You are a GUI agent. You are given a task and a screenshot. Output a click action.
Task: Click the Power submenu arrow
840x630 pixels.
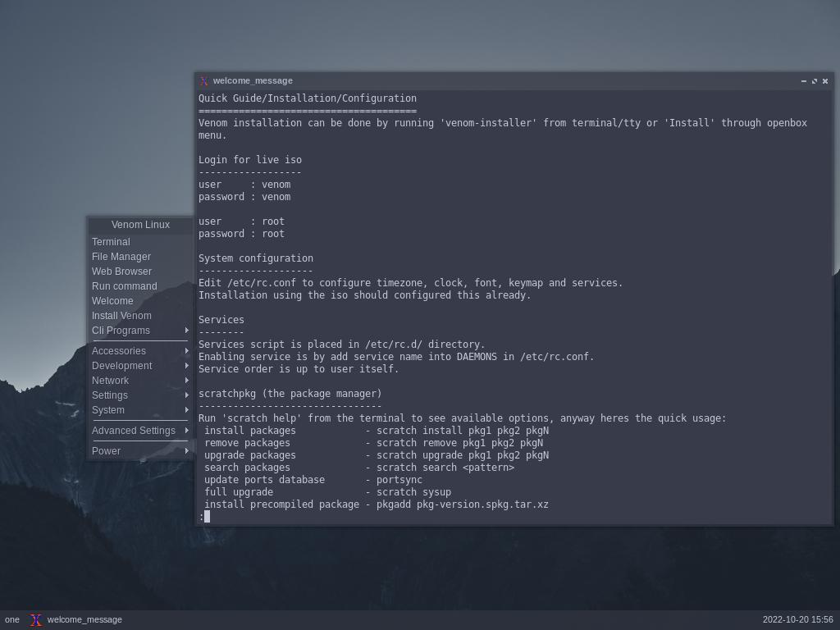(186, 450)
